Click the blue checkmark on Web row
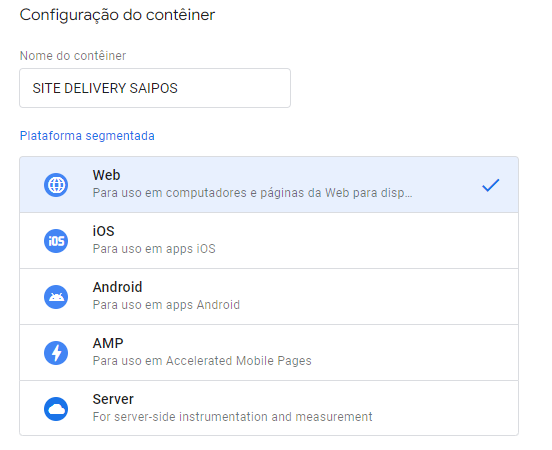The width and height of the screenshot is (552, 450). click(x=490, y=185)
